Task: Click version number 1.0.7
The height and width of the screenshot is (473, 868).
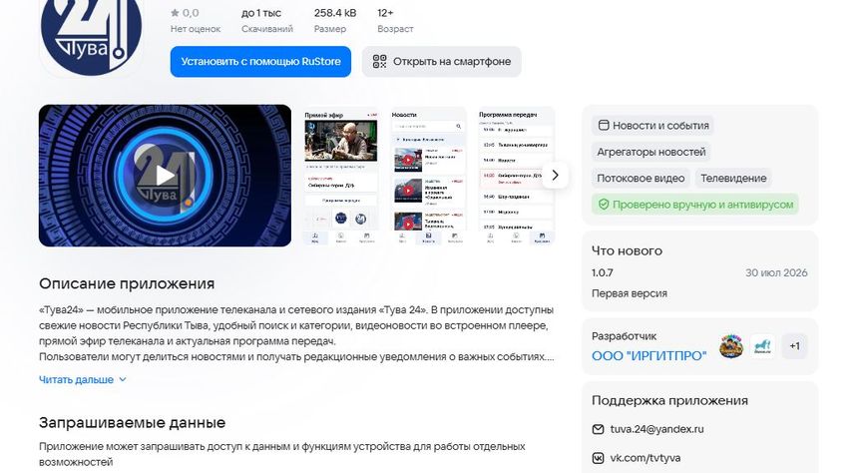Action: (603, 272)
